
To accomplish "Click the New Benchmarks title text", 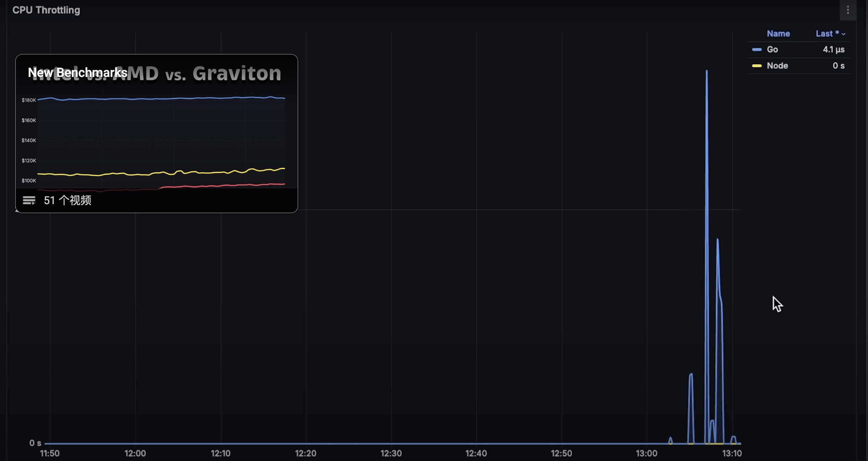I will [x=78, y=72].
